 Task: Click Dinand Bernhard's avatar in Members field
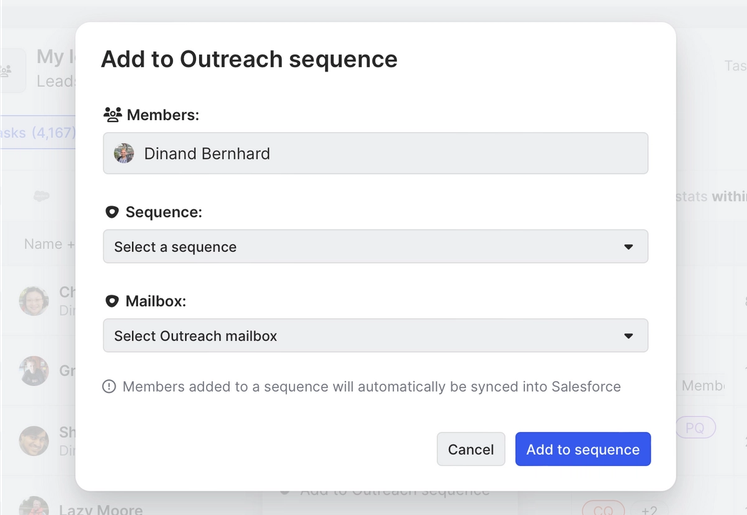[x=124, y=154]
